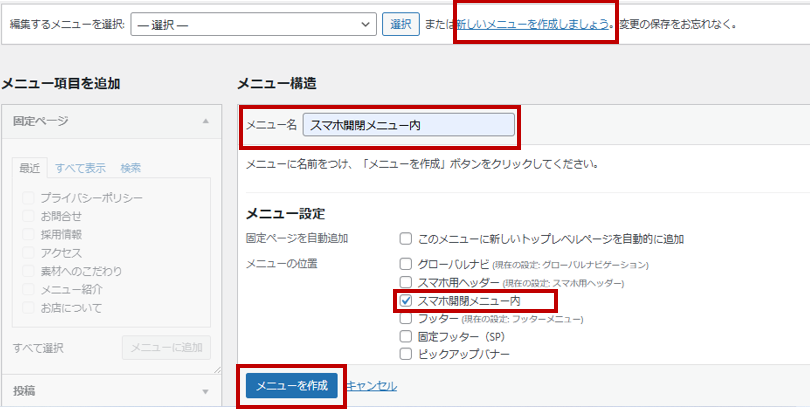The width and height of the screenshot is (810, 415).
Task: Check the フッター location checkbox
Action: click(406, 318)
